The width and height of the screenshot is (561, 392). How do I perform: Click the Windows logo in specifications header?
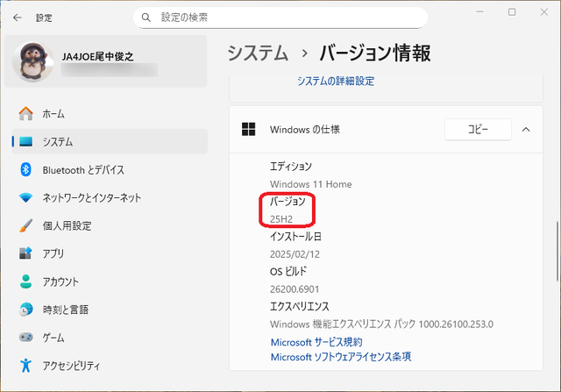[x=248, y=129]
